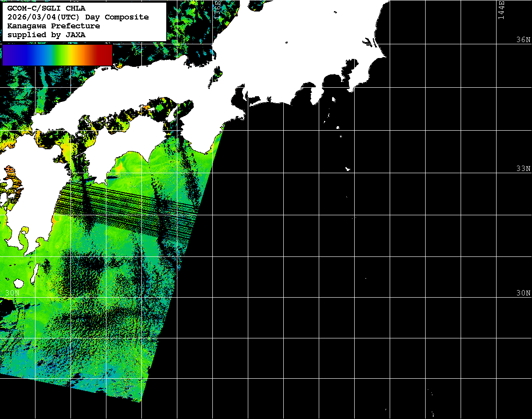Click the 30N label on the right edge
Image resolution: width=532 pixels, height=419 pixels.
coord(523,293)
